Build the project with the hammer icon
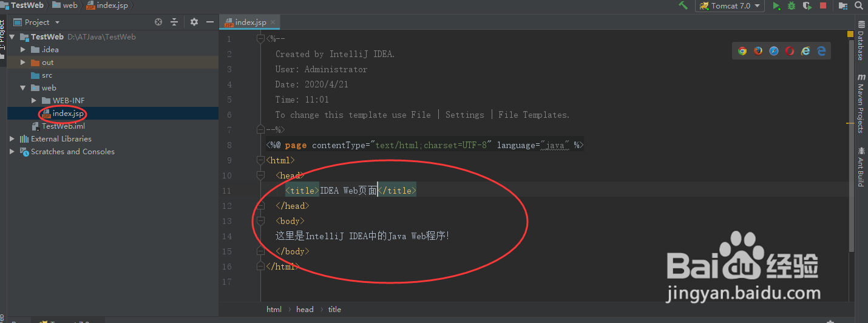Screen dimensions: 868x323 tap(683, 5)
